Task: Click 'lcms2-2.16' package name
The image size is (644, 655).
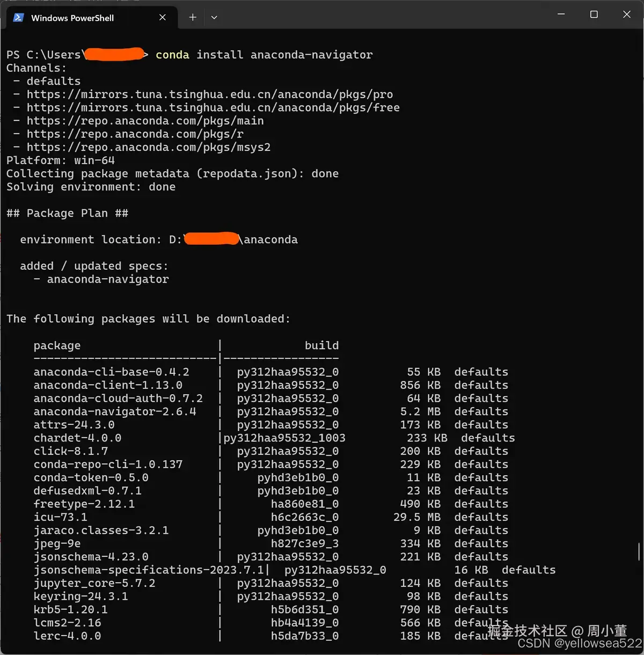Action: pos(67,623)
